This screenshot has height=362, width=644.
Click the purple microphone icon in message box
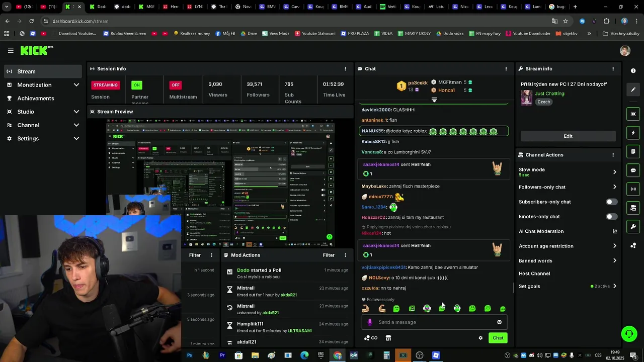click(370, 322)
